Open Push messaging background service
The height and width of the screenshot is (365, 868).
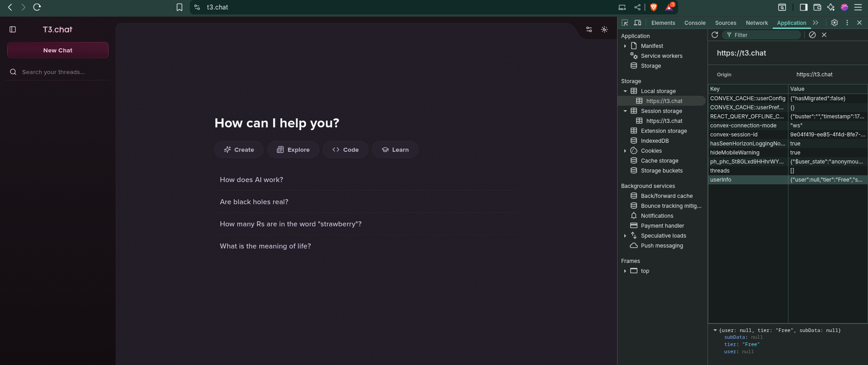[661, 246]
